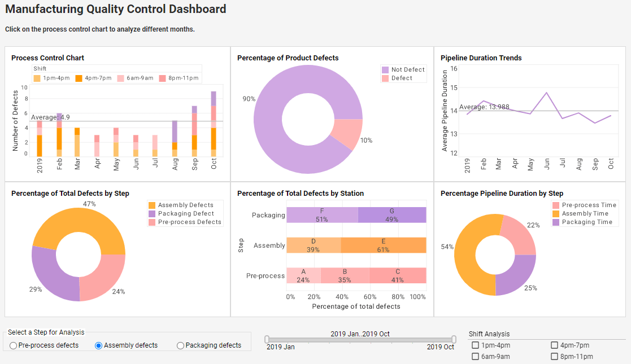Select the Pre-process defects radio button

12,345
